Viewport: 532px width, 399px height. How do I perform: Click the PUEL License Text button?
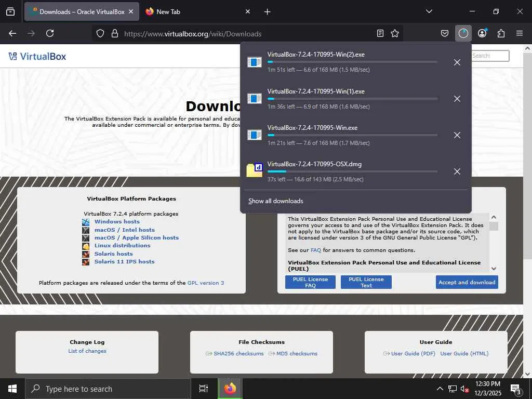(366, 282)
